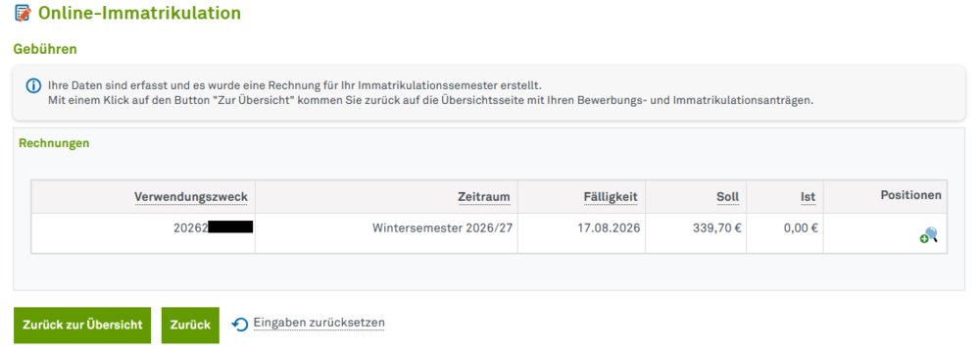Click the Gebühren heading
The image size is (980, 354).
pyautogui.click(x=45, y=49)
